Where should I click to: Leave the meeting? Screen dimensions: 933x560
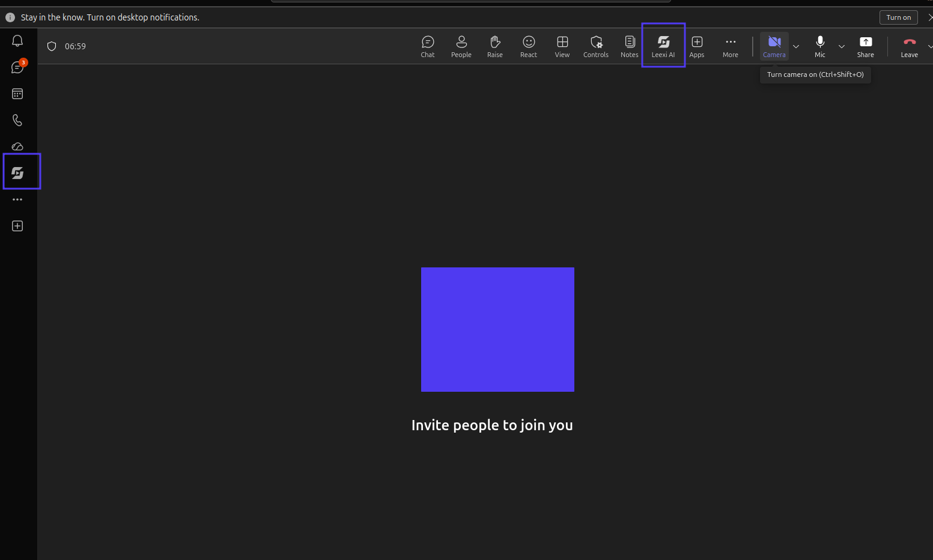coord(910,46)
